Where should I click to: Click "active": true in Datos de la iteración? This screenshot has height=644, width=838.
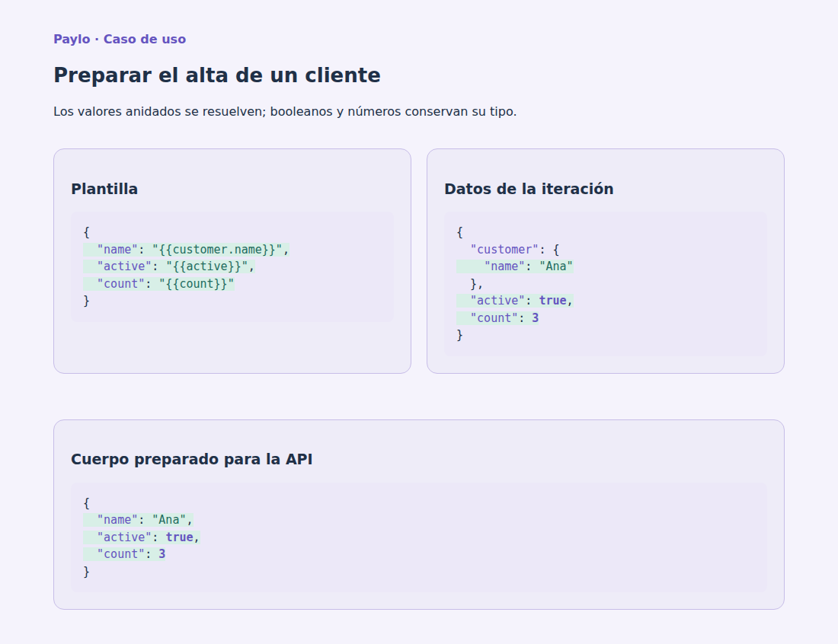click(x=515, y=301)
